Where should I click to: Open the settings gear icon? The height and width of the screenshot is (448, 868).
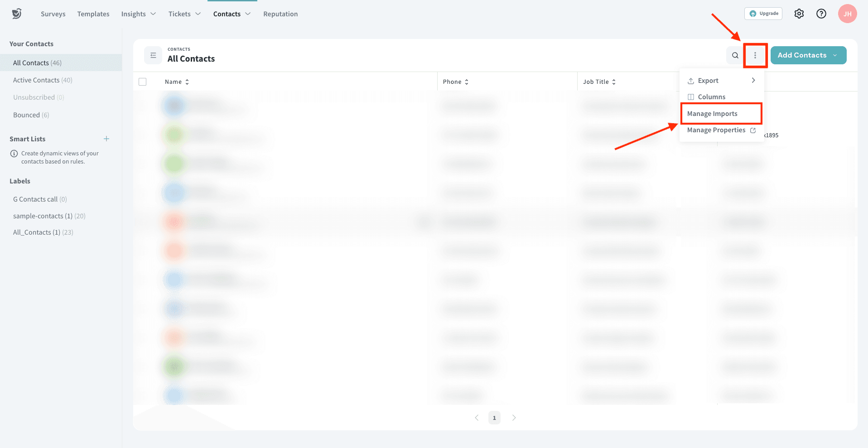(799, 14)
